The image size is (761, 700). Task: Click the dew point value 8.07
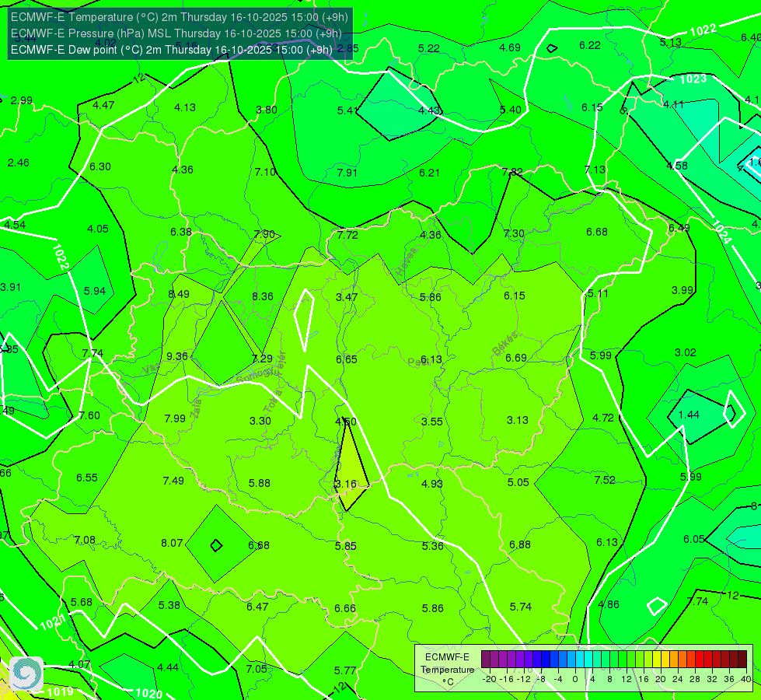[x=172, y=543]
